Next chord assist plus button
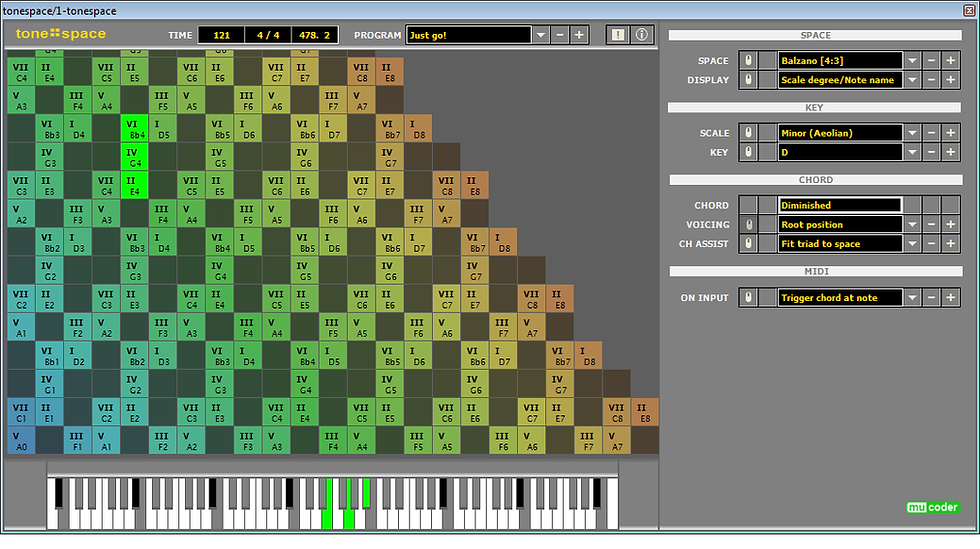980x549 pixels. (951, 244)
